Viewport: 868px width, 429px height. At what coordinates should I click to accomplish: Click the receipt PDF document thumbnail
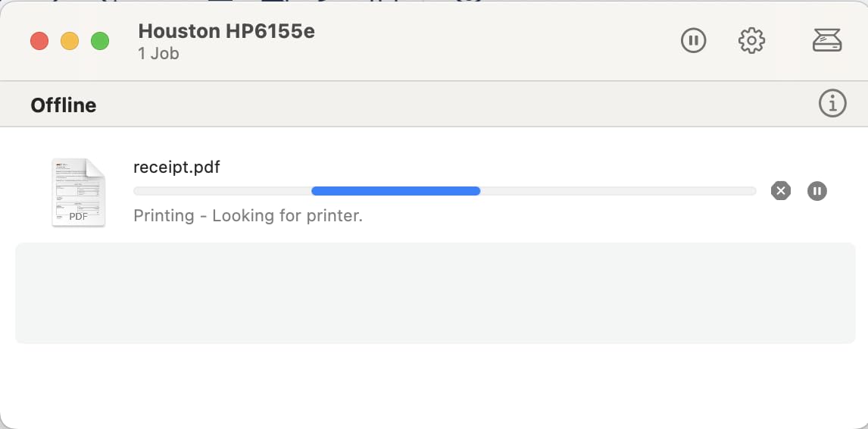click(x=78, y=193)
